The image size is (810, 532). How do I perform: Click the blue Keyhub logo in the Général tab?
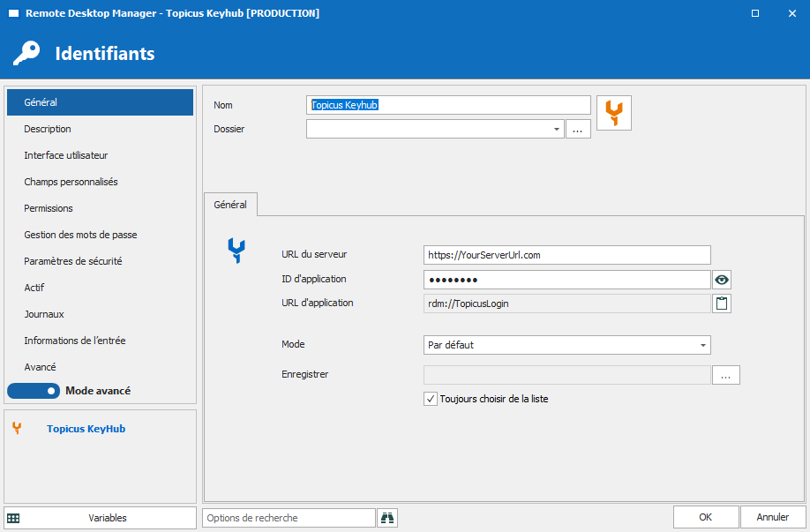coord(236,251)
